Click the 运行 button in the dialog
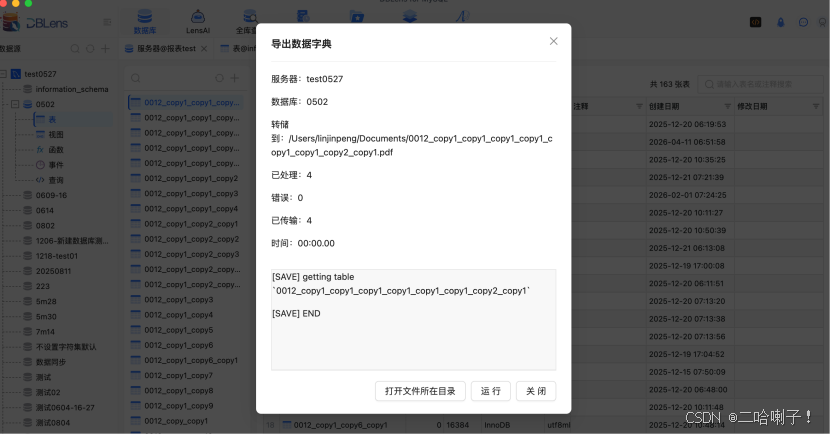The height and width of the screenshot is (434, 830). (x=491, y=391)
